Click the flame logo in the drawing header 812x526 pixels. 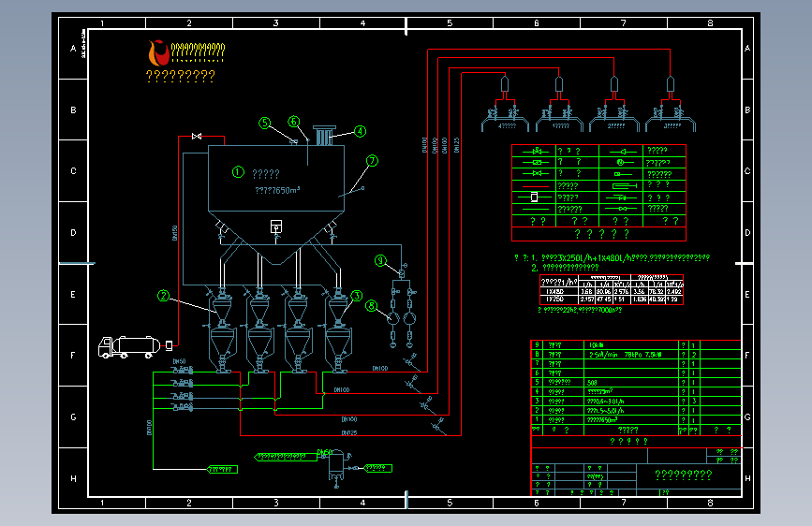coord(158,52)
